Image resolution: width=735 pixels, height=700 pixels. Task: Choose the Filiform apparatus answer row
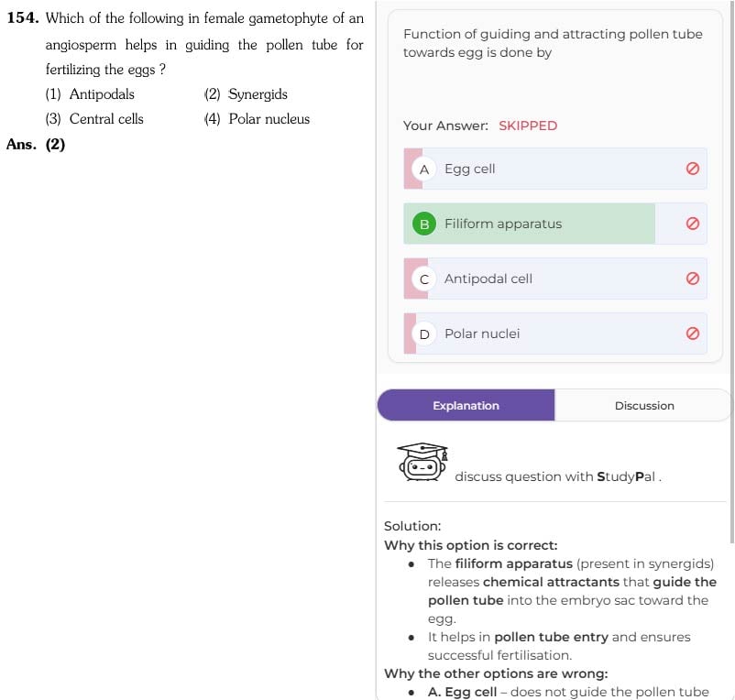555,224
